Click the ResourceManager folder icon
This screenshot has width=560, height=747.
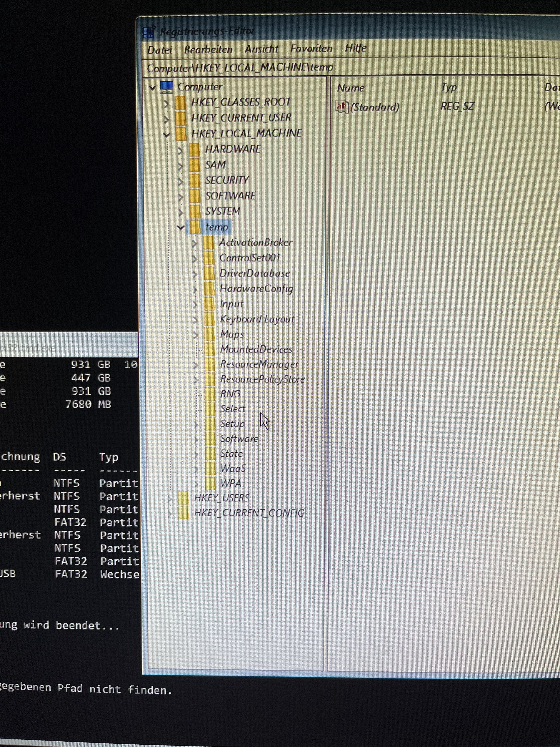pos(210,364)
